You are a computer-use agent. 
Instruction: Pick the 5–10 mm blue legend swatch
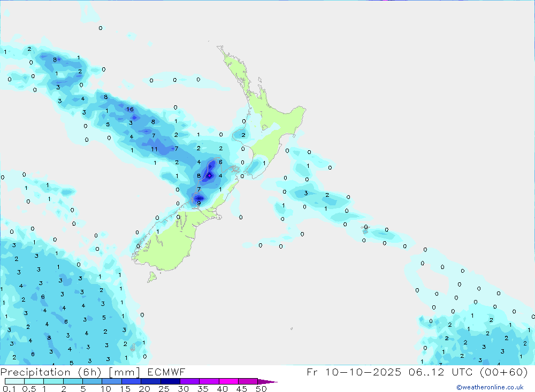[x=93, y=381]
